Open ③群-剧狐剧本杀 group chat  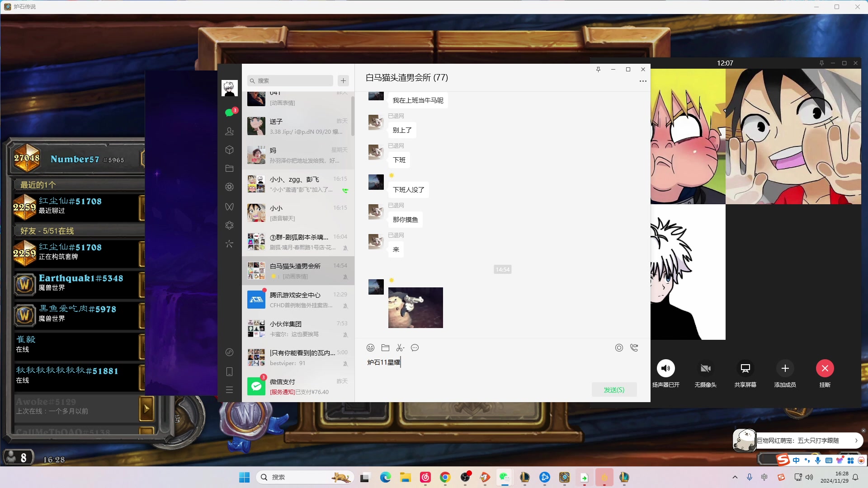[x=298, y=242]
